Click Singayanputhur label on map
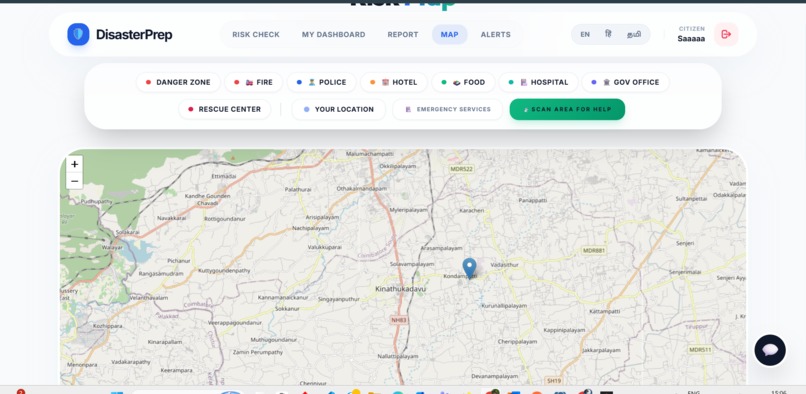Image resolution: width=806 pixels, height=394 pixels. click(x=339, y=299)
